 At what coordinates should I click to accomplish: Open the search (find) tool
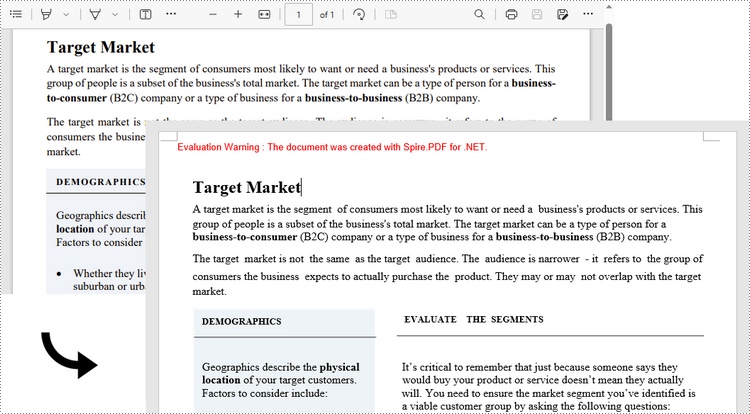(x=479, y=14)
